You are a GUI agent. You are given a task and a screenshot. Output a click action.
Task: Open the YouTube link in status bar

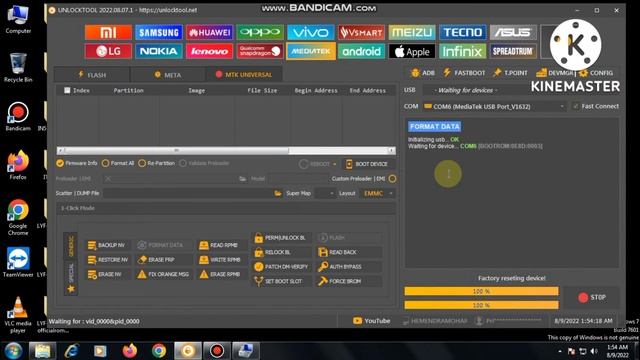(371, 321)
